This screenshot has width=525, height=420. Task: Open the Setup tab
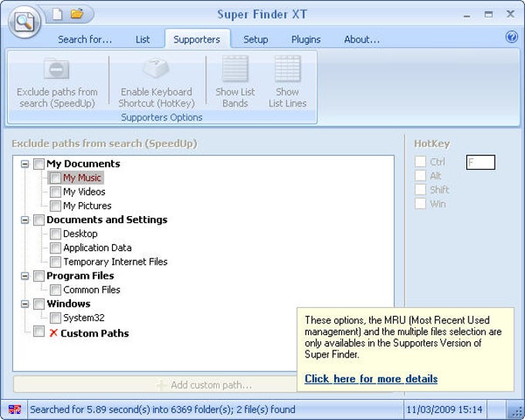[256, 39]
